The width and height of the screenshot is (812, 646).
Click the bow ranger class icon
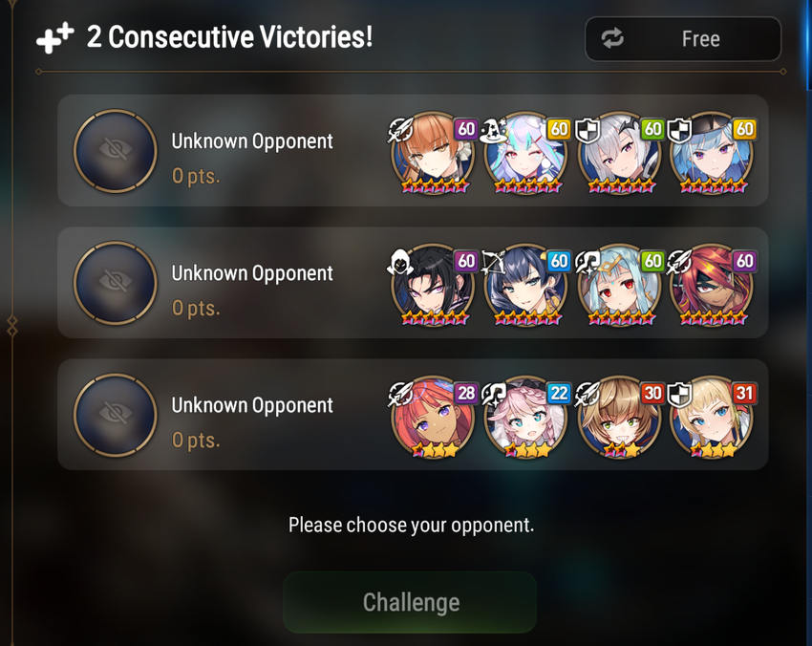pos(493,263)
